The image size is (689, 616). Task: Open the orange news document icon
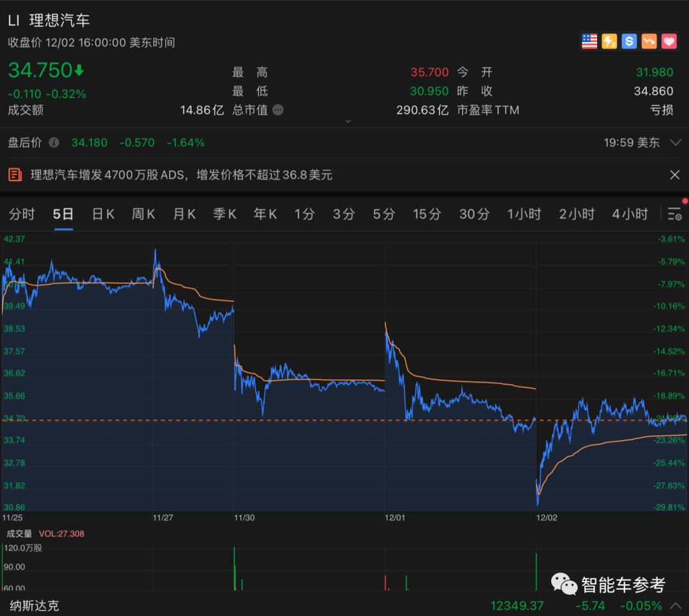tap(15, 175)
